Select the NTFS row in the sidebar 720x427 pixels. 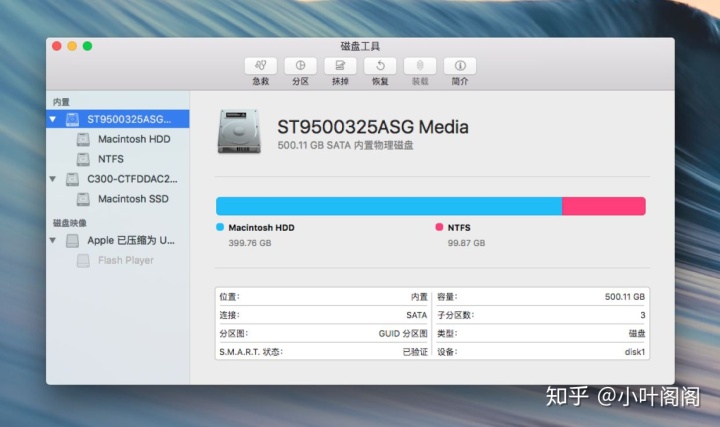point(118,159)
